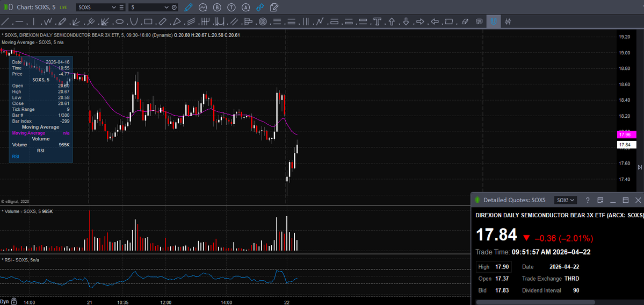Select the rectangle drawing tool

tap(148, 22)
